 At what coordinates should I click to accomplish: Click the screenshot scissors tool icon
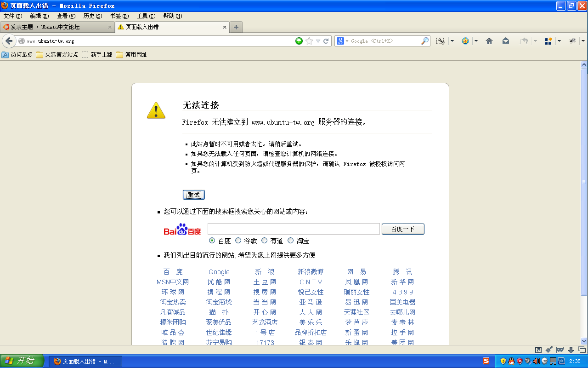pos(441,41)
